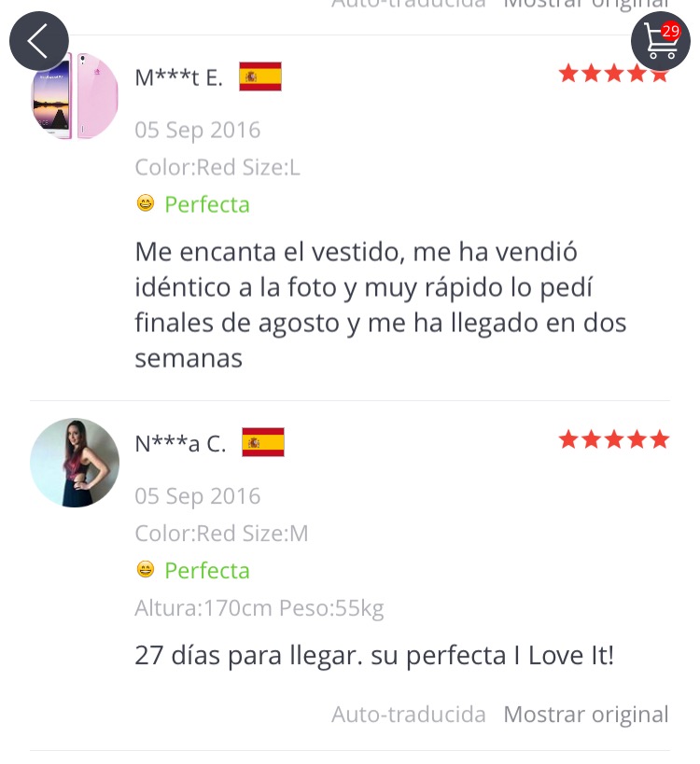Select reviewer name M***t E.
Screen dimensions: 700x764
pos(179,77)
